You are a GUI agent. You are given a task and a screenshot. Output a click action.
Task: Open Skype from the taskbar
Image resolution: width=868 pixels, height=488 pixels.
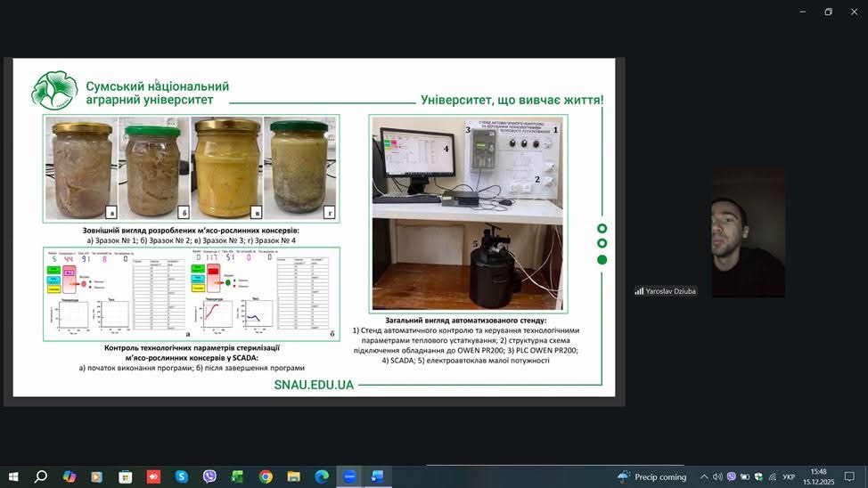click(x=182, y=477)
